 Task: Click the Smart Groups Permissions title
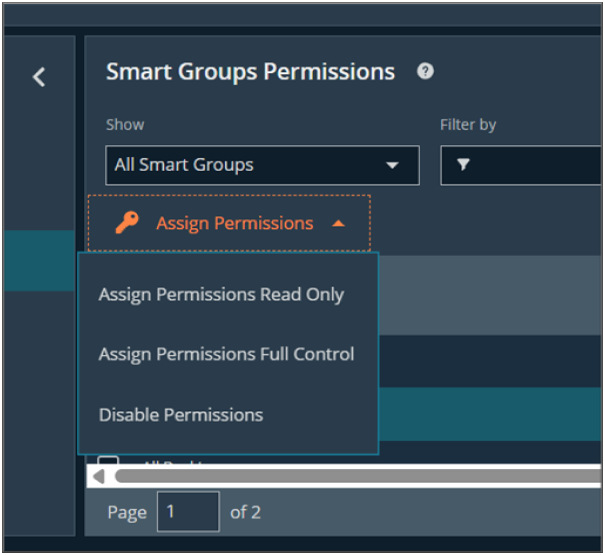coord(250,72)
